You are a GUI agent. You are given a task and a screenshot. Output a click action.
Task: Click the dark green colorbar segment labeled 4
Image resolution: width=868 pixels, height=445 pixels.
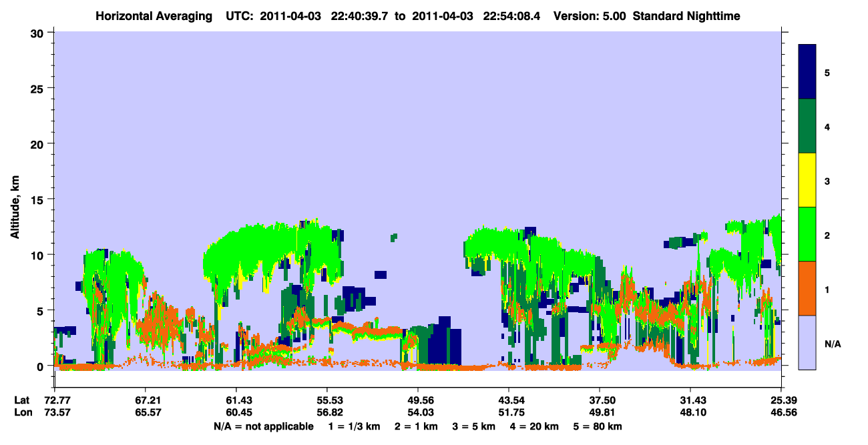(807, 126)
